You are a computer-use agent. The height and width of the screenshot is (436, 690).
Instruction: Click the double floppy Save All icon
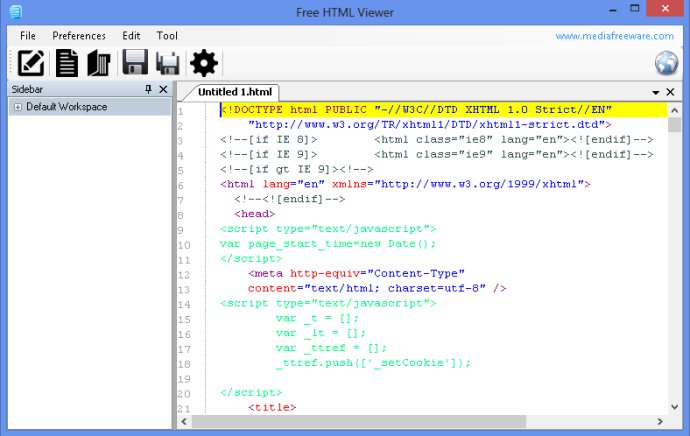point(168,63)
